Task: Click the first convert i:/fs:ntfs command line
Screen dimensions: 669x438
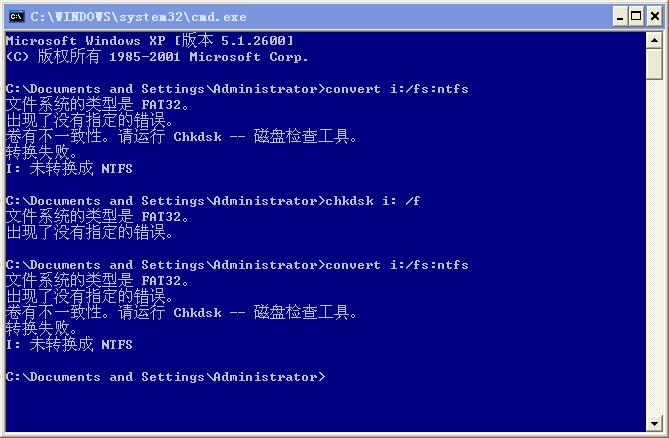Action: point(237,89)
